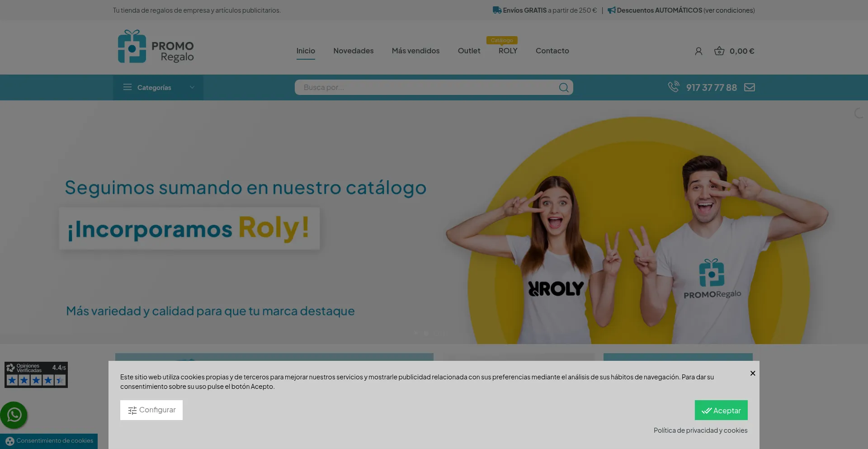
Task: Click the PROMO Regalo logo
Action: (x=156, y=47)
